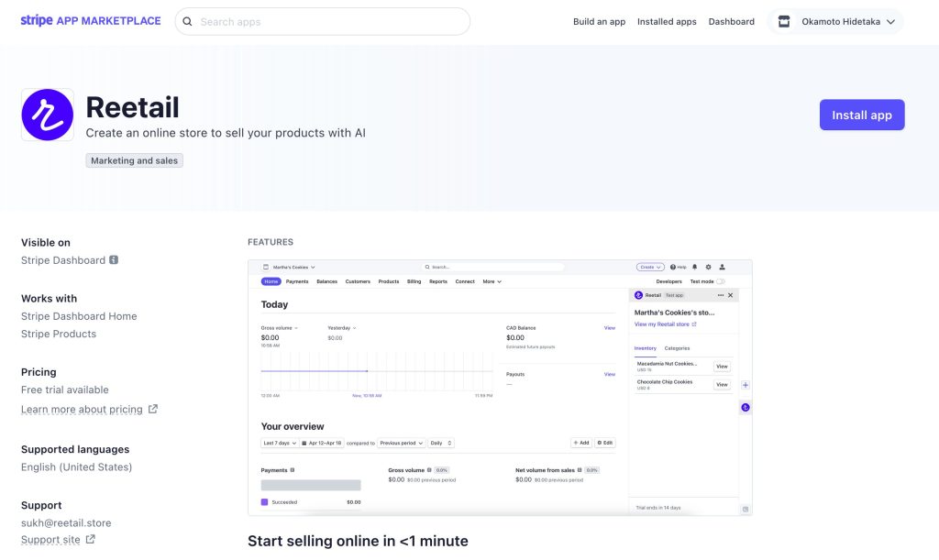Click the info icon next to Stripe Dashboard
Viewport: 939px width, 560px height.
(114, 260)
